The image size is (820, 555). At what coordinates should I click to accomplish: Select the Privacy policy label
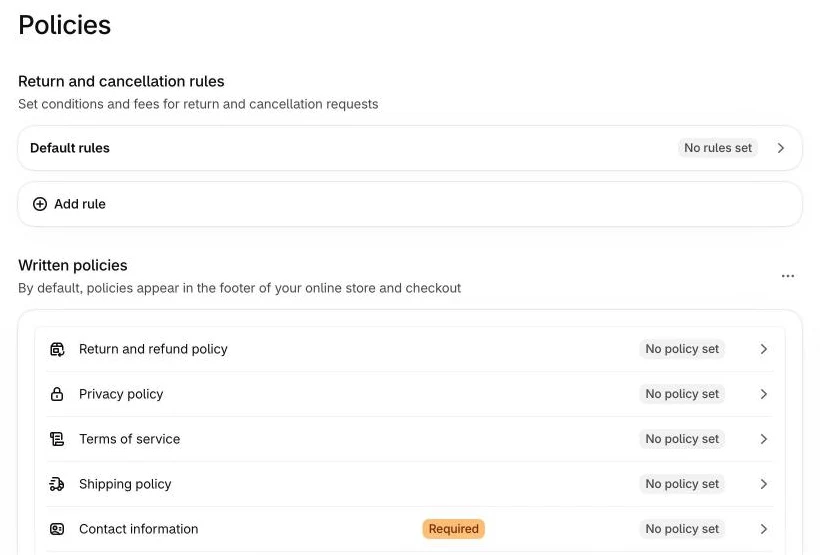point(121,394)
